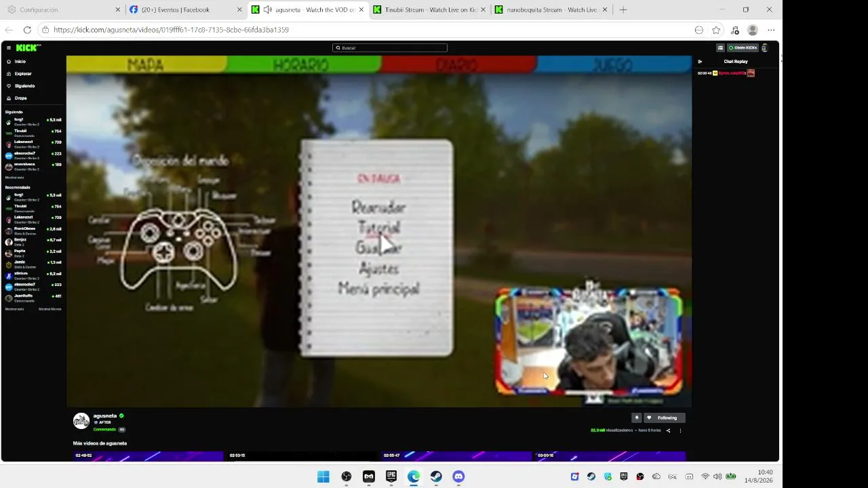The height and width of the screenshot is (488, 868).
Task: Open reversiveca channel in the sidebar
Action: [33, 166]
